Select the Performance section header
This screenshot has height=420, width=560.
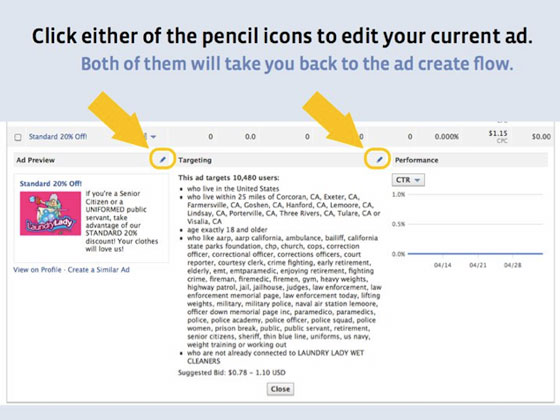pyautogui.click(x=416, y=160)
